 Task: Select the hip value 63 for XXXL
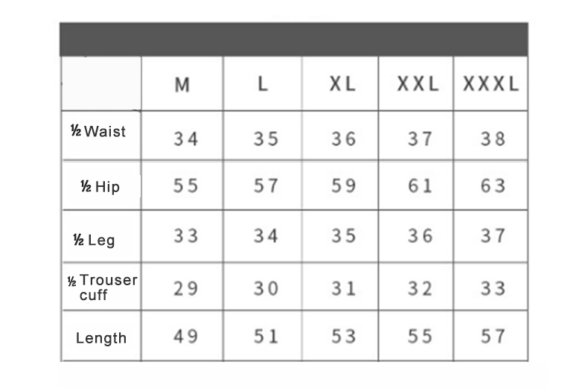493,185
